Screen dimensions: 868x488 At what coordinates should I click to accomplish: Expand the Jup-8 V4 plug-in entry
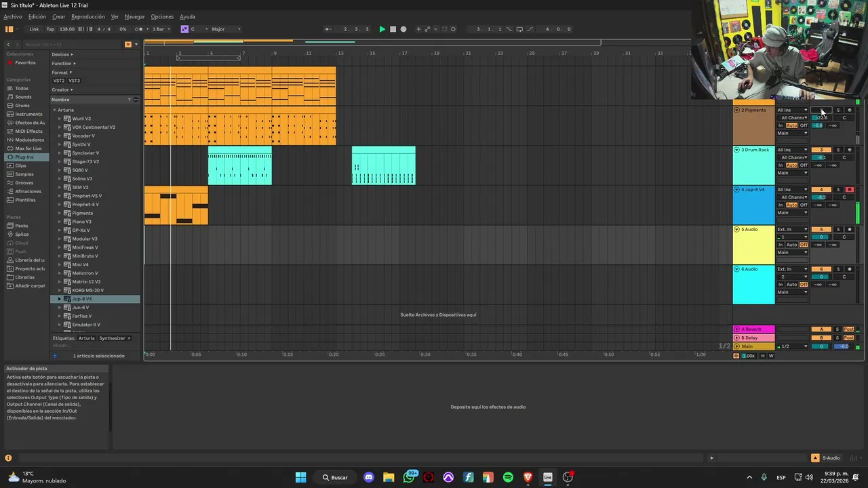coord(59,299)
